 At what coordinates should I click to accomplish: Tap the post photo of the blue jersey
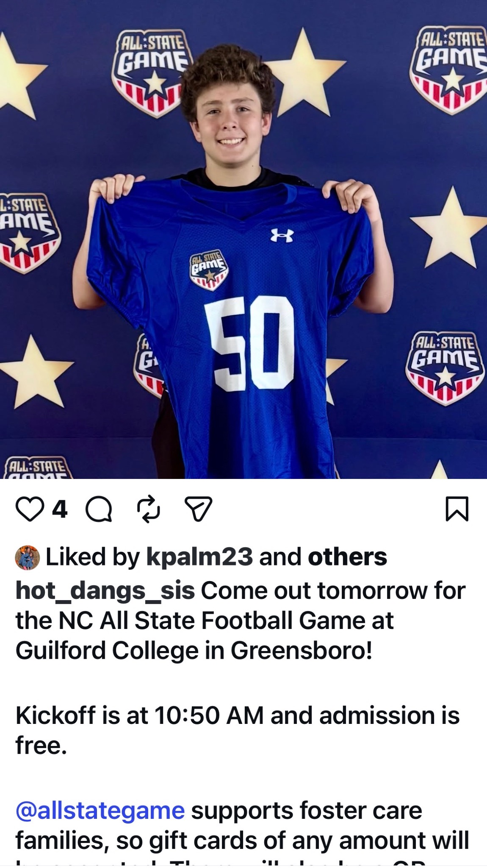click(x=243, y=239)
